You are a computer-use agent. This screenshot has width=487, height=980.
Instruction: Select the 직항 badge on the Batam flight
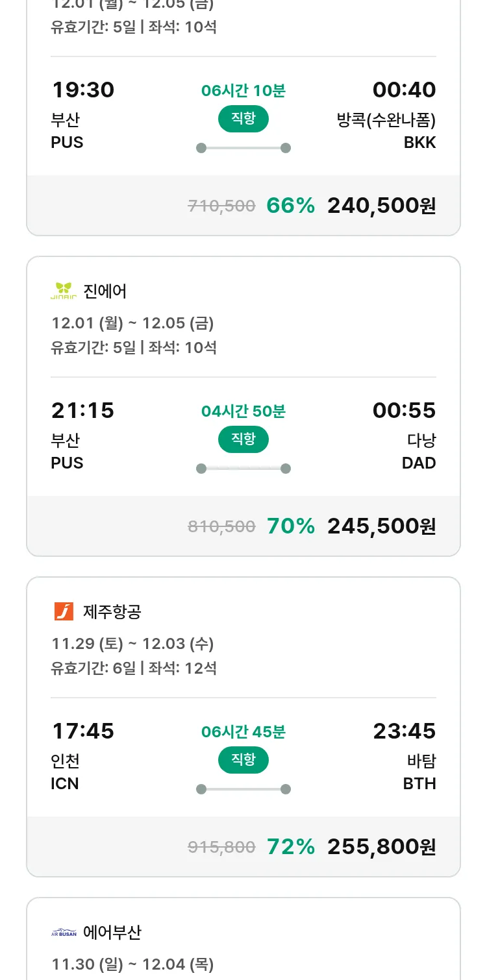(243, 760)
